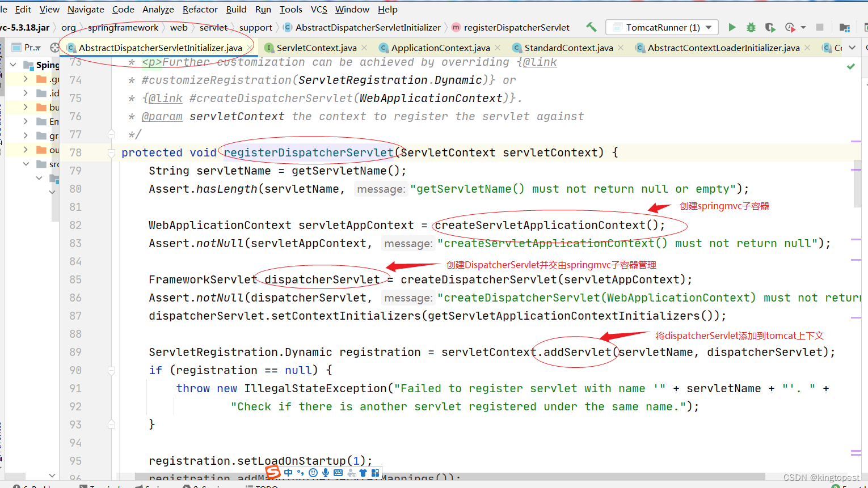868x488 pixels.
Task: Click the Sogou S input method logo
Action: [273, 472]
